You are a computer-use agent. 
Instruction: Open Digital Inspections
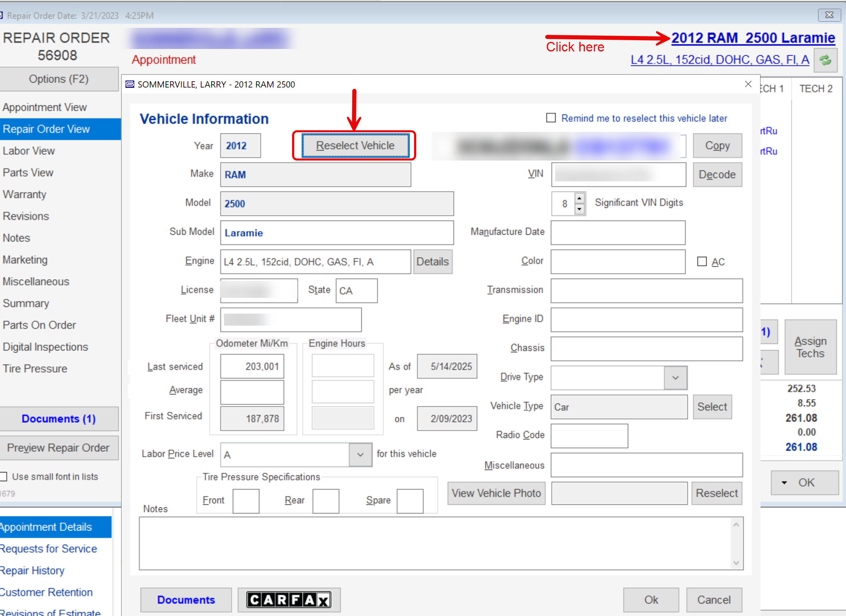pyautogui.click(x=46, y=347)
